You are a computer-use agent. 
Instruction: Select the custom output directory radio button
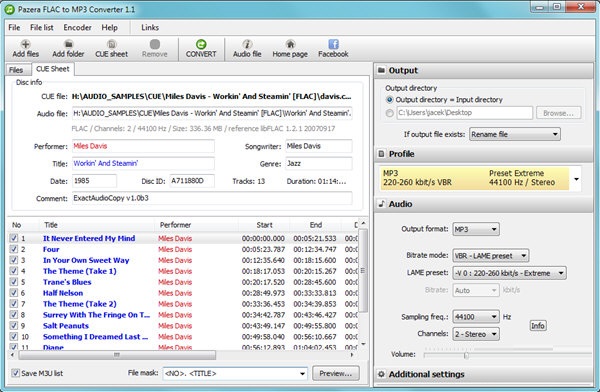coord(390,113)
